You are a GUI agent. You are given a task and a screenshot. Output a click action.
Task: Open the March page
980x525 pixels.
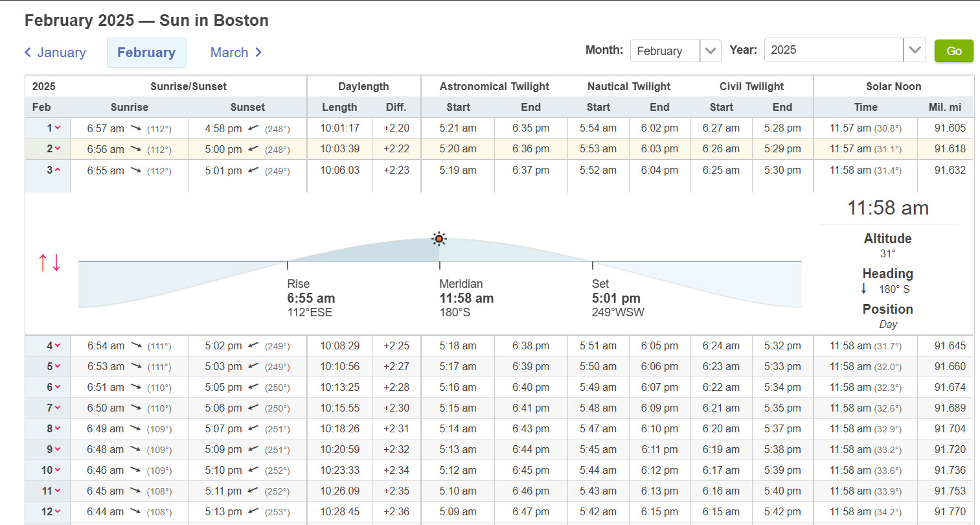click(236, 52)
